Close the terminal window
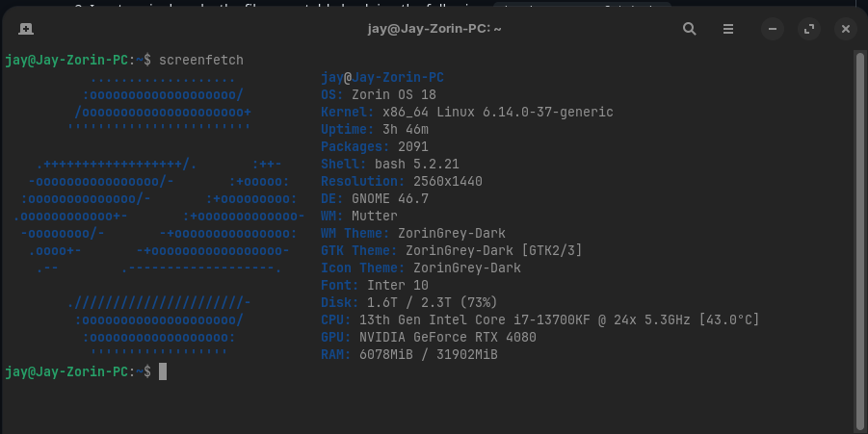Viewport: 868px width, 434px height. (x=845, y=29)
